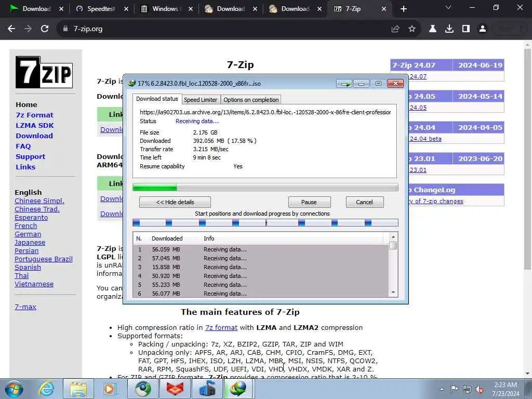Image resolution: width=532 pixels, height=399 pixels.
Task: Open the 23.01 version link
Action: 418,170
